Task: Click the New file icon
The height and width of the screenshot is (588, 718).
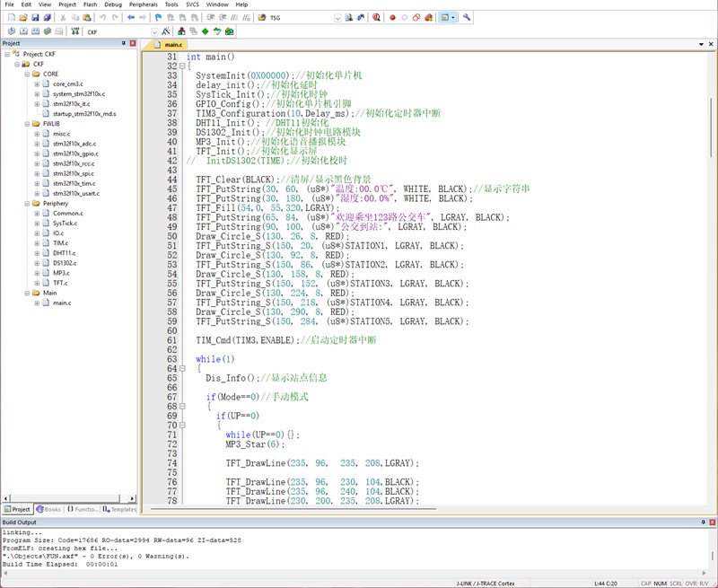Action: point(12,17)
